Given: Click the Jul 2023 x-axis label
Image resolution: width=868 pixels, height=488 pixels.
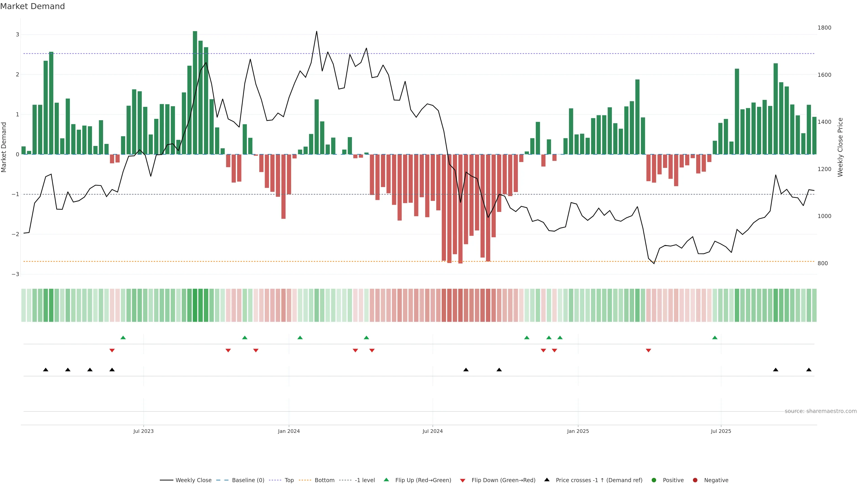Looking at the screenshot, I should 143,431.
